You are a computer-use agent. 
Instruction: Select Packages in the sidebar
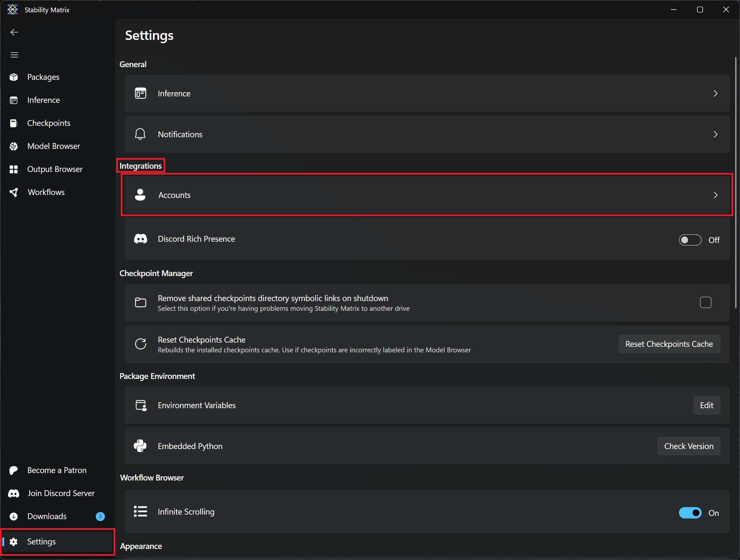[43, 77]
